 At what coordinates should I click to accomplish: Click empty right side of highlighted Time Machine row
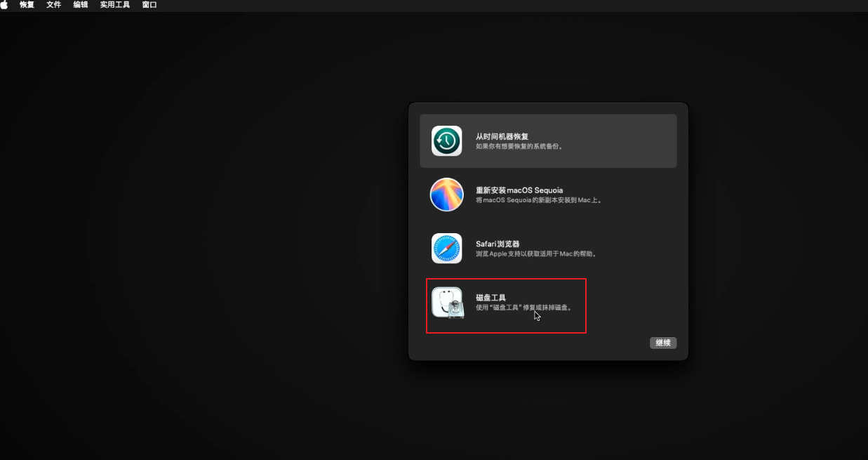coord(632,141)
